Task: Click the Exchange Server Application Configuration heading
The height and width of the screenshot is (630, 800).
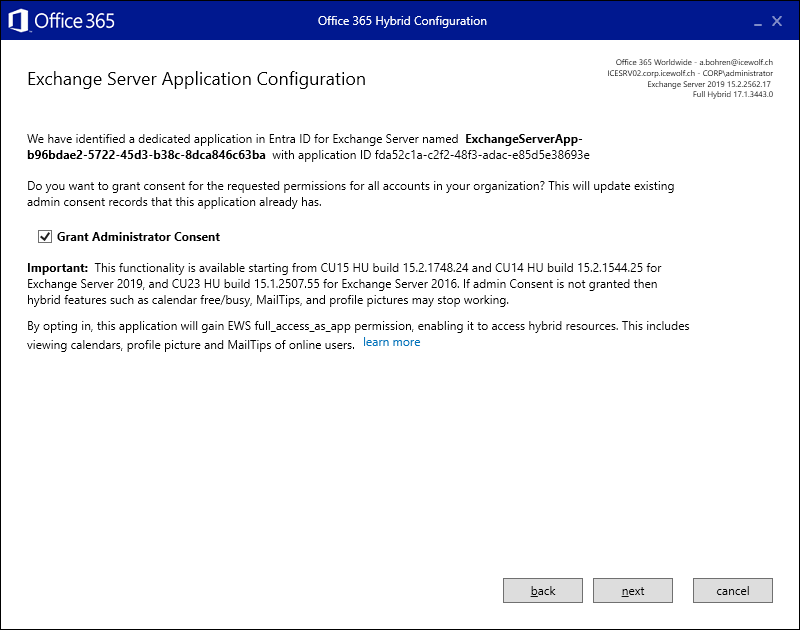Action: tap(196, 79)
